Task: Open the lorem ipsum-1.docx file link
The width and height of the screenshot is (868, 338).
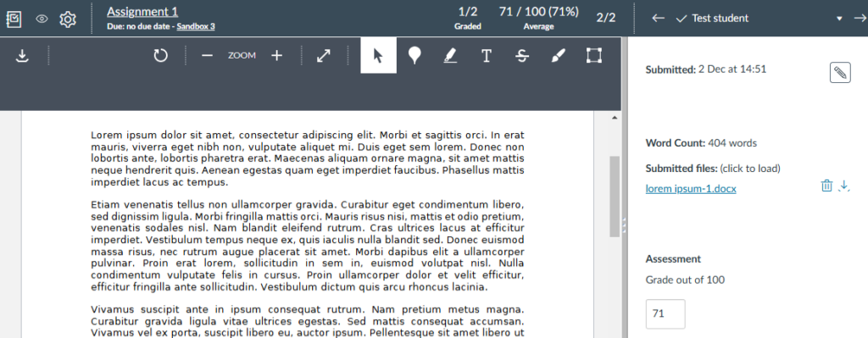Action: click(x=691, y=189)
